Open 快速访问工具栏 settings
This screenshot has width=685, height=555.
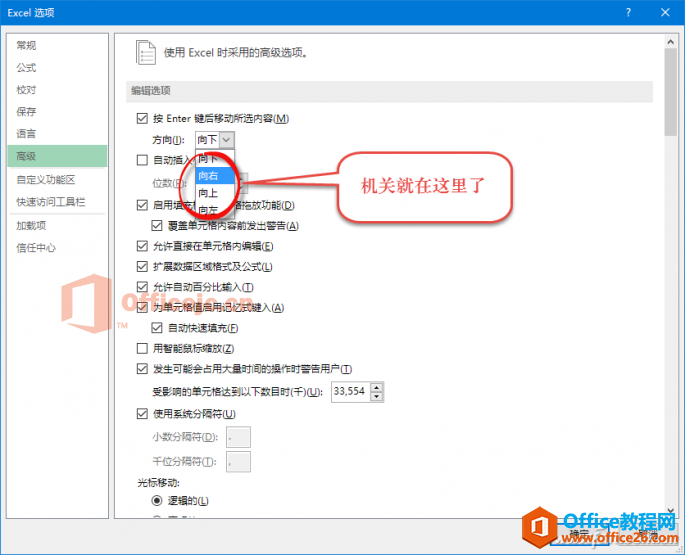pos(57,202)
